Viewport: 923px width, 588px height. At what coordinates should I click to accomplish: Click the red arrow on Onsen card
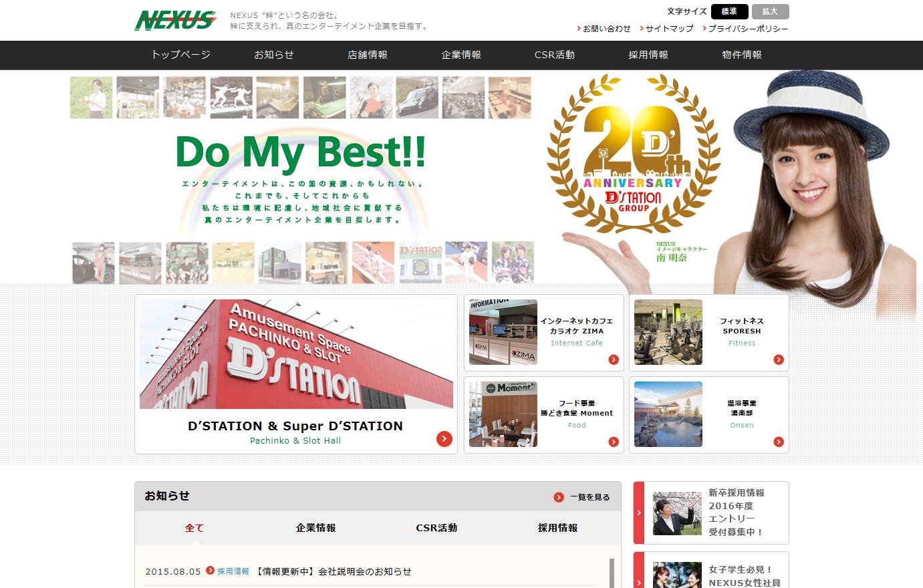point(779,442)
